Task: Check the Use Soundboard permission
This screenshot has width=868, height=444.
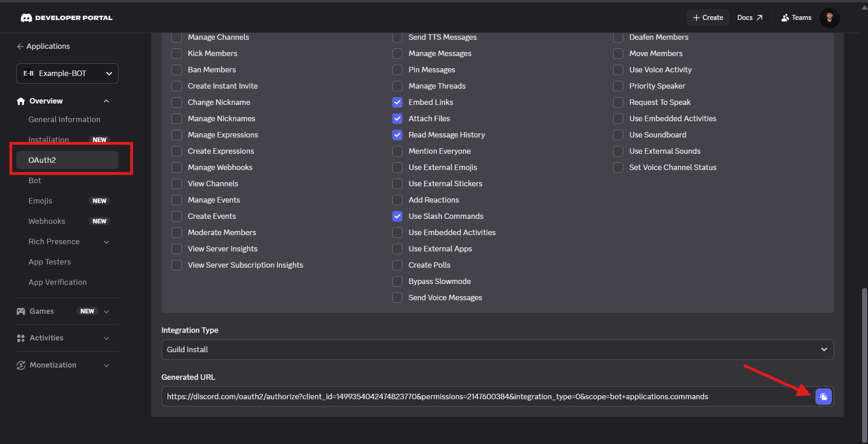Action: [618, 135]
